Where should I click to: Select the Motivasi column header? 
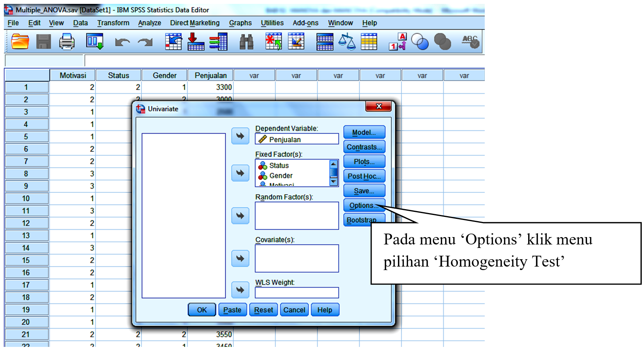(x=73, y=75)
